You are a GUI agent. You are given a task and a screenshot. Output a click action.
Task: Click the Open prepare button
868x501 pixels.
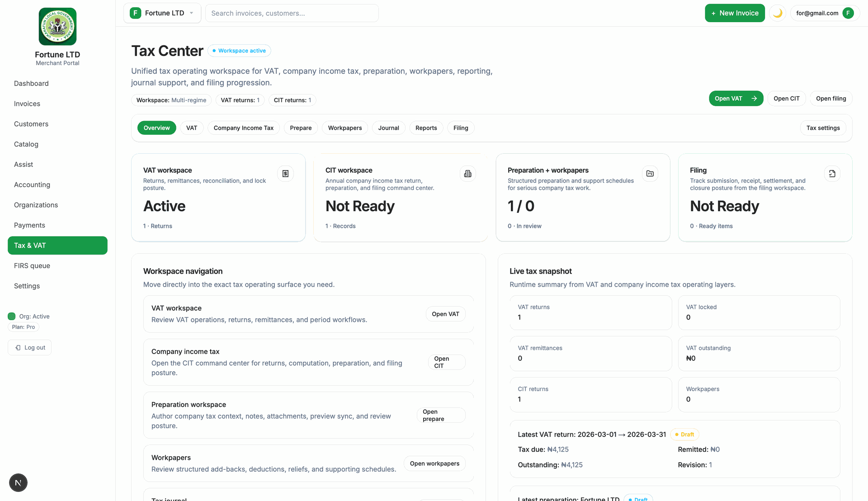click(441, 415)
